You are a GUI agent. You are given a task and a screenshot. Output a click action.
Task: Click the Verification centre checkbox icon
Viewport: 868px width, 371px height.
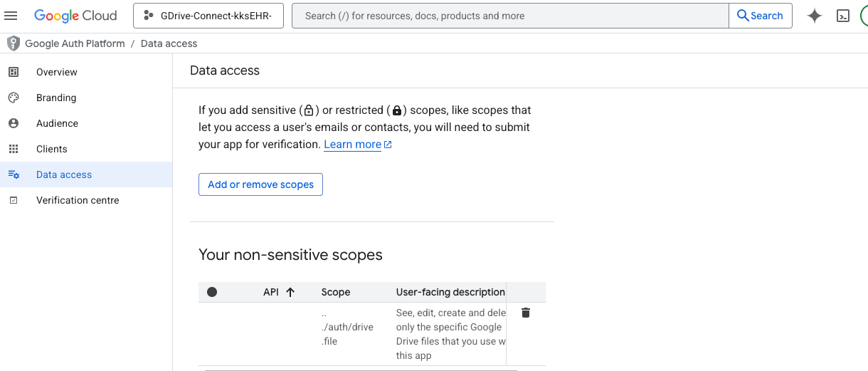(x=14, y=200)
